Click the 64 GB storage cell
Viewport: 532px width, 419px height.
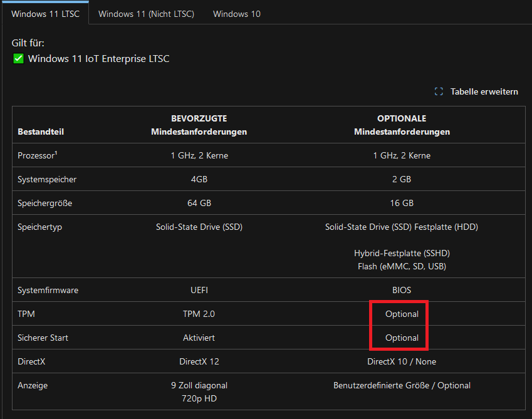pos(199,203)
